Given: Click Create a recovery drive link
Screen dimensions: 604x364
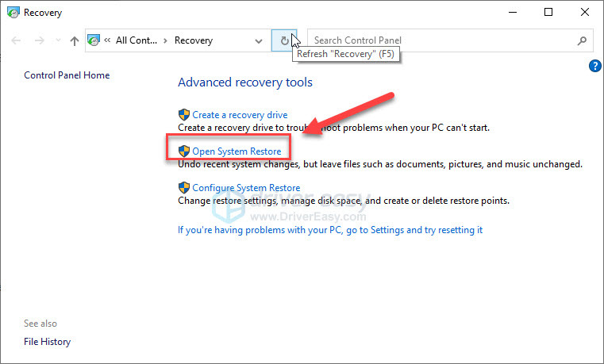Looking at the screenshot, I should (x=240, y=115).
